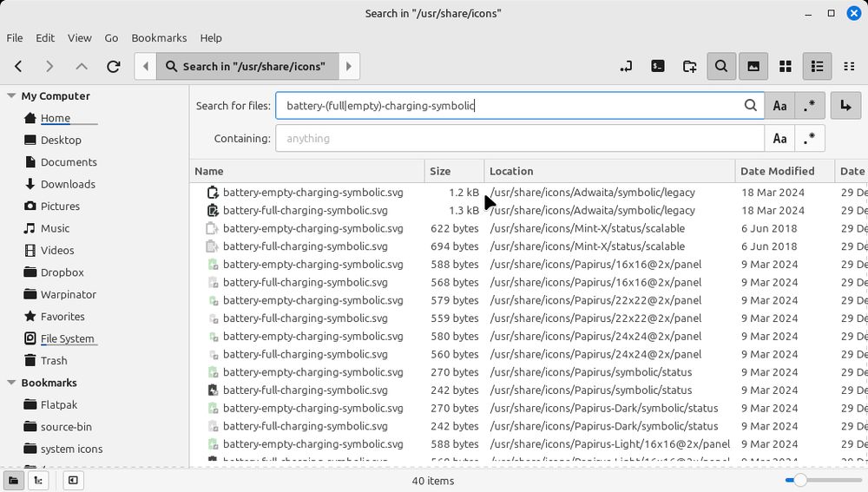This screenshot has width=868, height=492.
Task: Open Trash in the sidebar
Action: [x=54, y=361]
